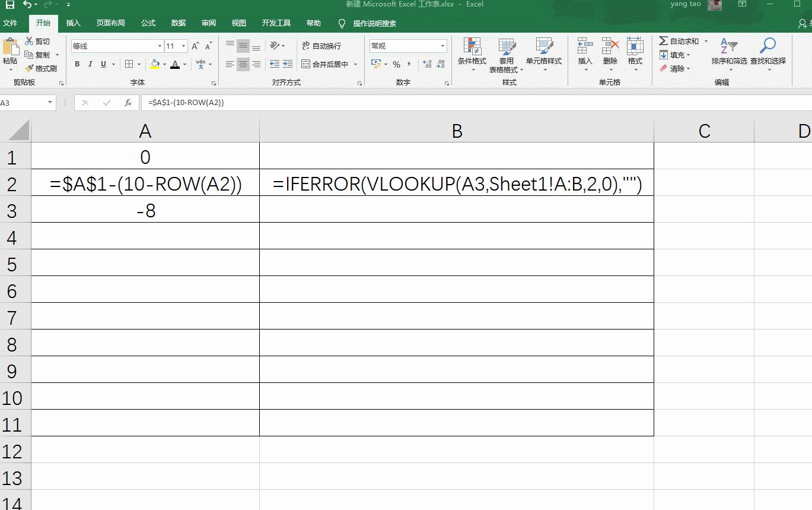
Task: Open Sort and Filter (排序和筛选)
Action: [730, 55]
